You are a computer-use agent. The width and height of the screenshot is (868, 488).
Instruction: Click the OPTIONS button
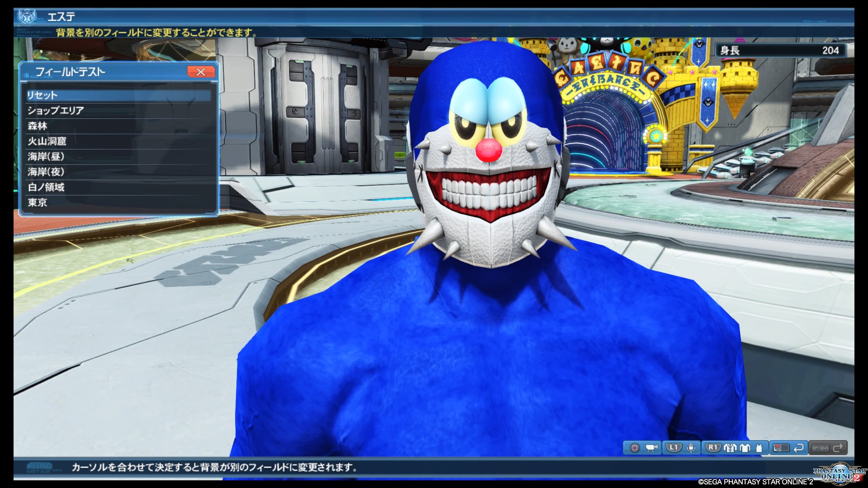[x=820, y=448]
